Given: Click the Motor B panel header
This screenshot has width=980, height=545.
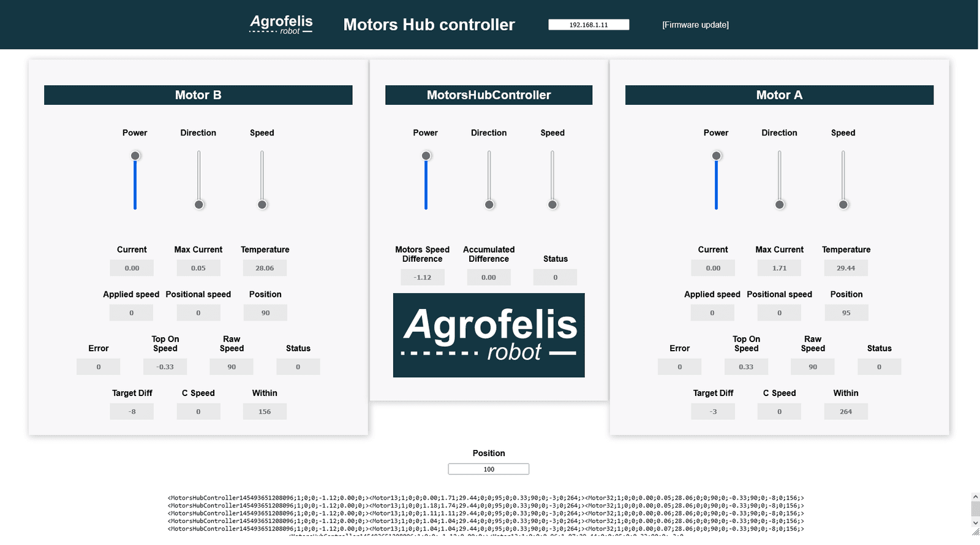Looking at the screenshot, I should coord(198,95).
